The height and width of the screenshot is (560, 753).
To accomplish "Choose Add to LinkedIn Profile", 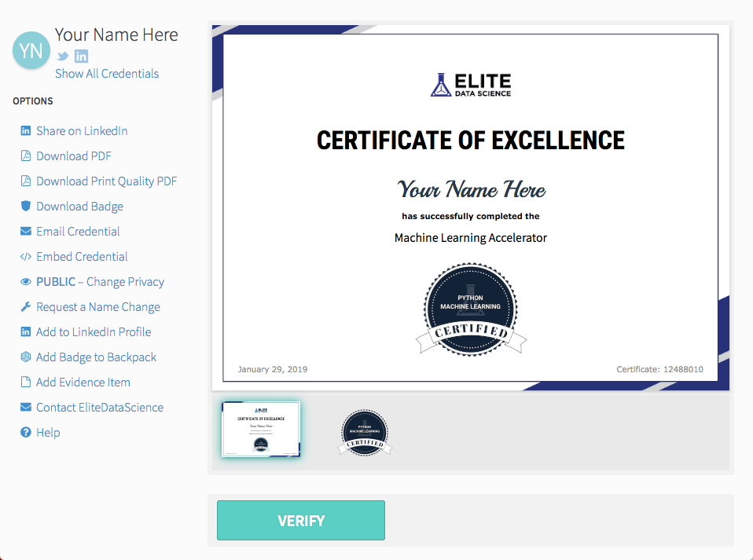I will point(94,332).
